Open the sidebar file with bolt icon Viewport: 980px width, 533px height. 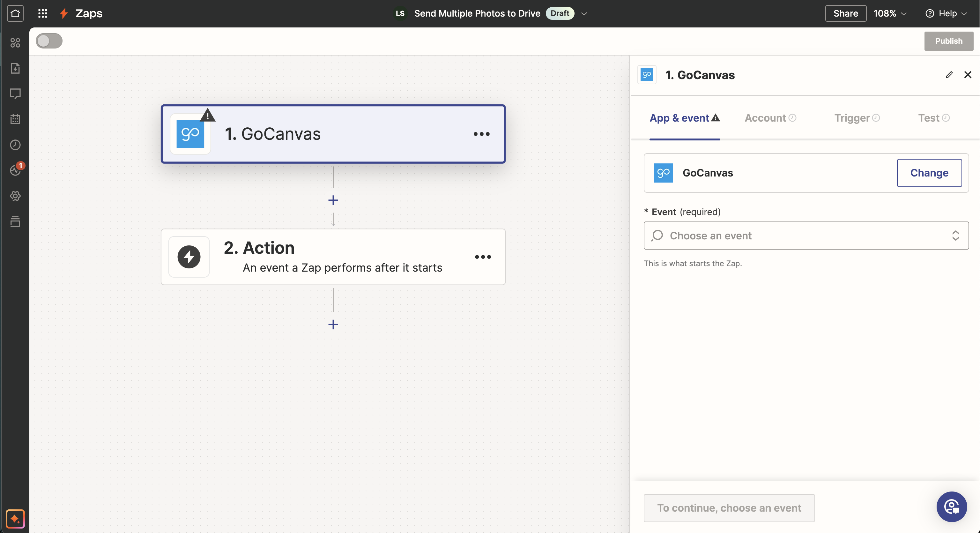coord(15,68)
